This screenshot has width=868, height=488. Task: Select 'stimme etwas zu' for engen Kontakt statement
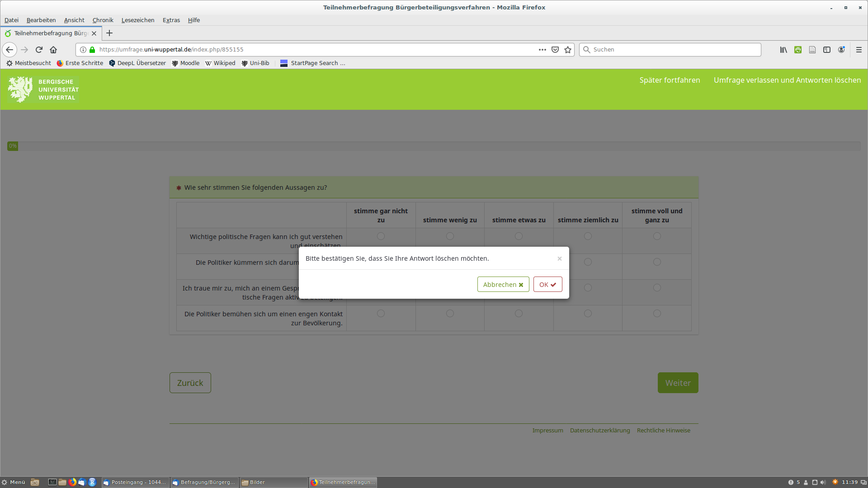click(x=519, y=314)
